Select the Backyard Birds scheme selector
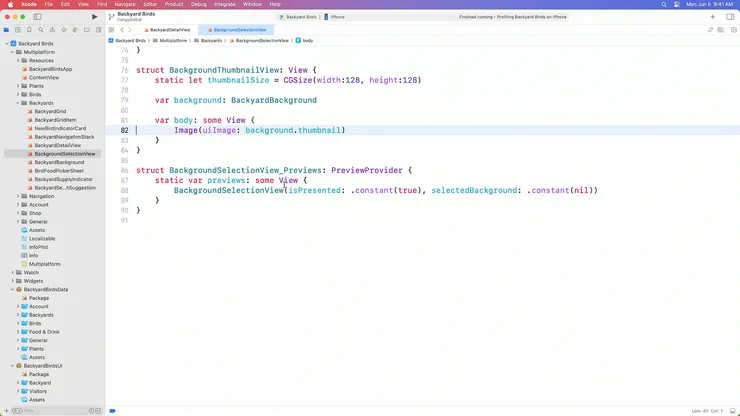The height and width of the screenshot is (416, 740). pos(298,17)
